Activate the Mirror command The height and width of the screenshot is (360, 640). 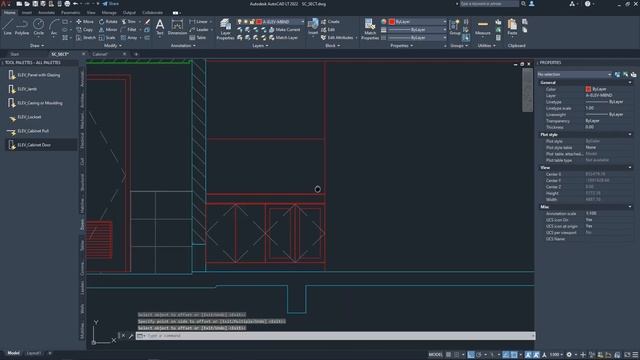(108, 30)
